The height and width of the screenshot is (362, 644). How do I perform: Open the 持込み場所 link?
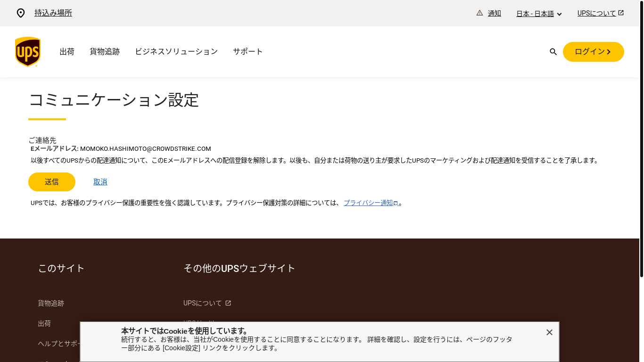53,13
